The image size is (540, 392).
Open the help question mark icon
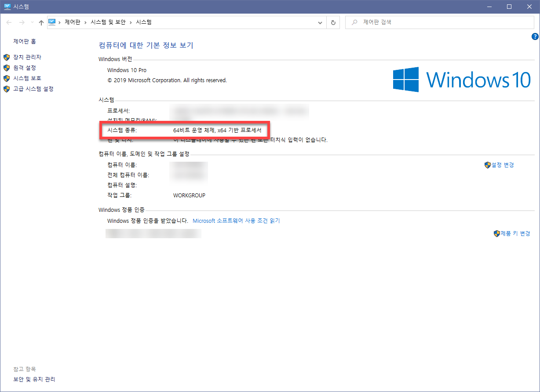tap(535, 36)
